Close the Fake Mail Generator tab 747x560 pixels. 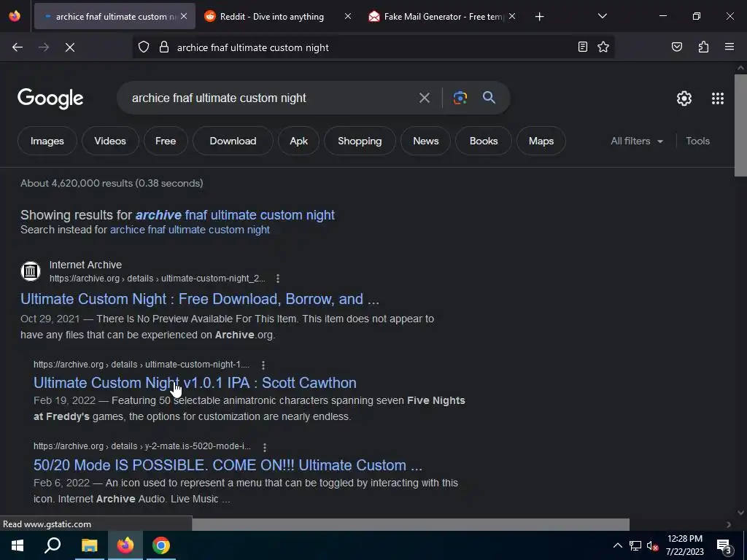tap(511, 17)
